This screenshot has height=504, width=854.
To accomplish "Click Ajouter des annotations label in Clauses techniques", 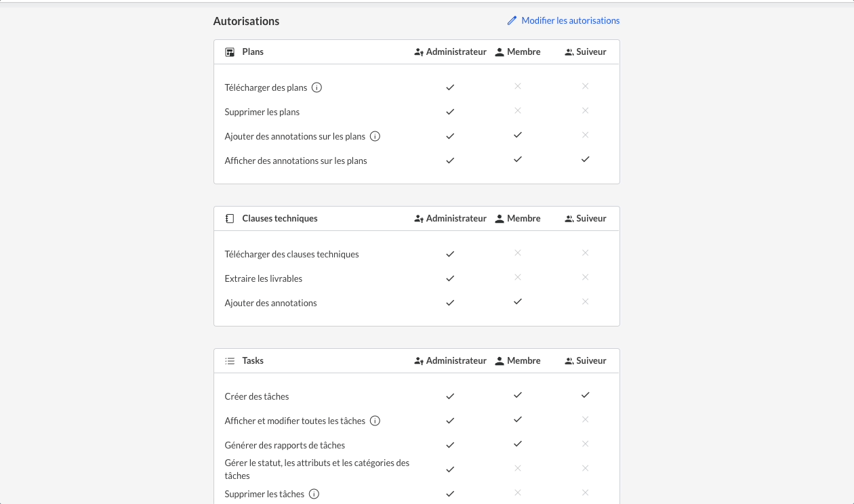I will click(x=270, y=303).
